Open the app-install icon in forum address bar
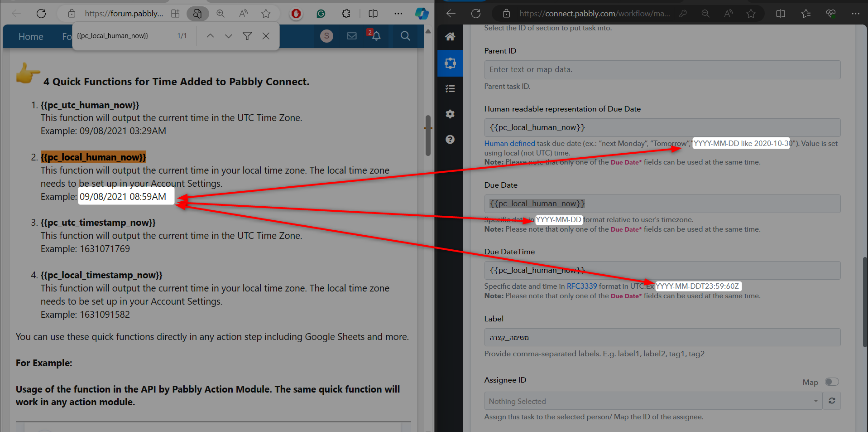Viewport: 868px width, 432px height. click(x=175, y=14)
